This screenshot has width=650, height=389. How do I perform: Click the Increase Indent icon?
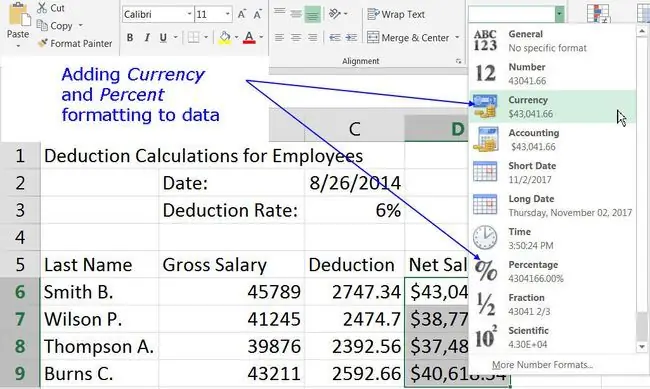(x=352, y=38)
